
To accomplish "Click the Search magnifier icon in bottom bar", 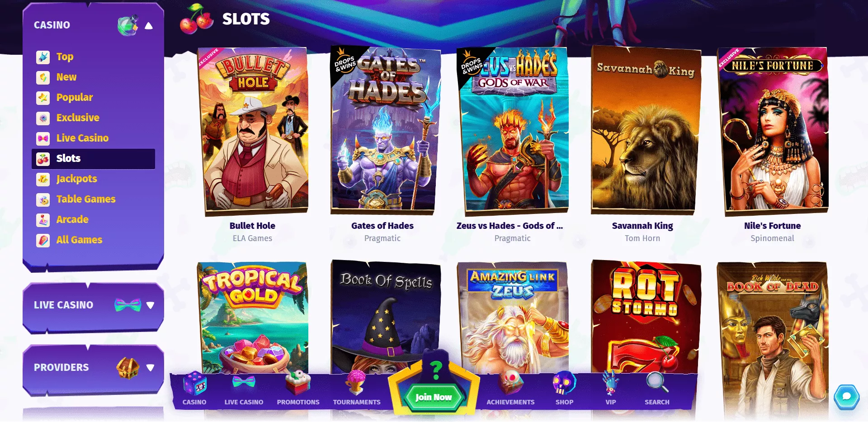I will click(x=657, y=383).
